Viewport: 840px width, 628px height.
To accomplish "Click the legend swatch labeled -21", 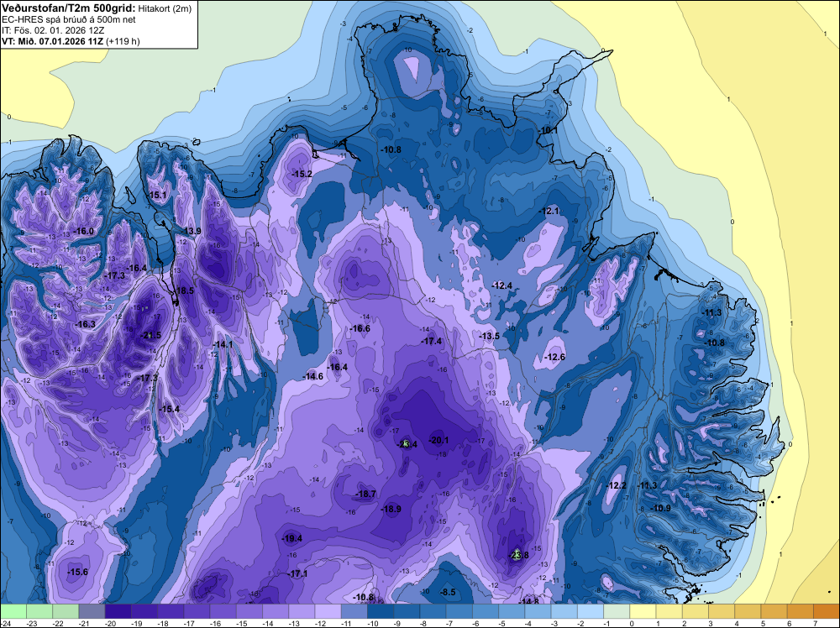I will tap(92, 611).
